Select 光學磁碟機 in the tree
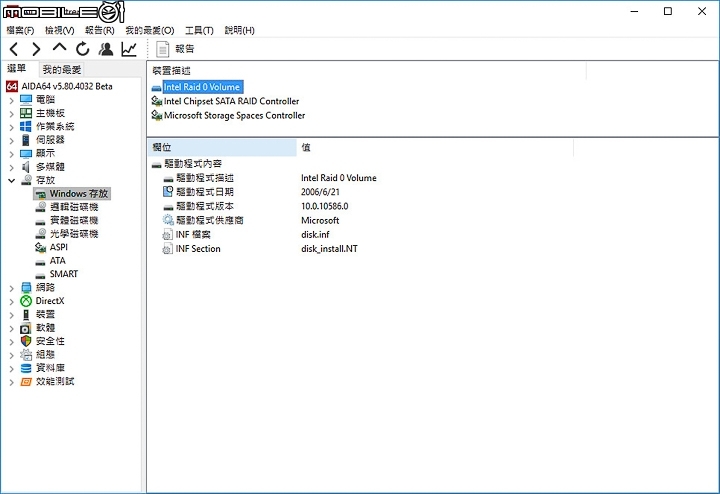 73,234
